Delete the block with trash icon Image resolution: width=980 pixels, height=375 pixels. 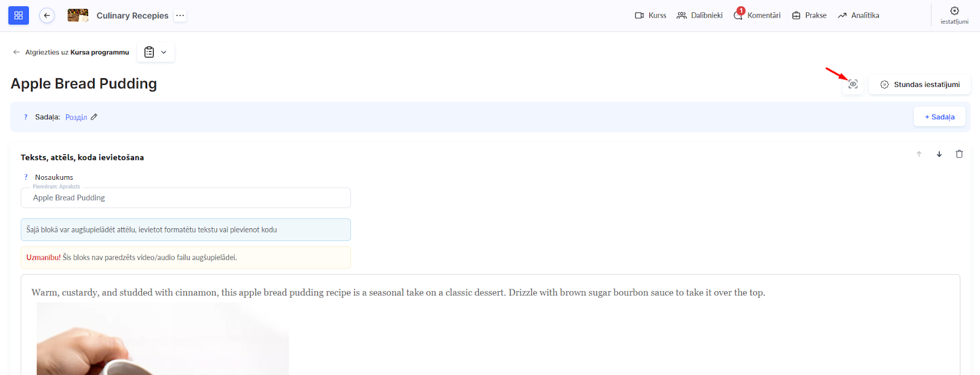[959, 154]
